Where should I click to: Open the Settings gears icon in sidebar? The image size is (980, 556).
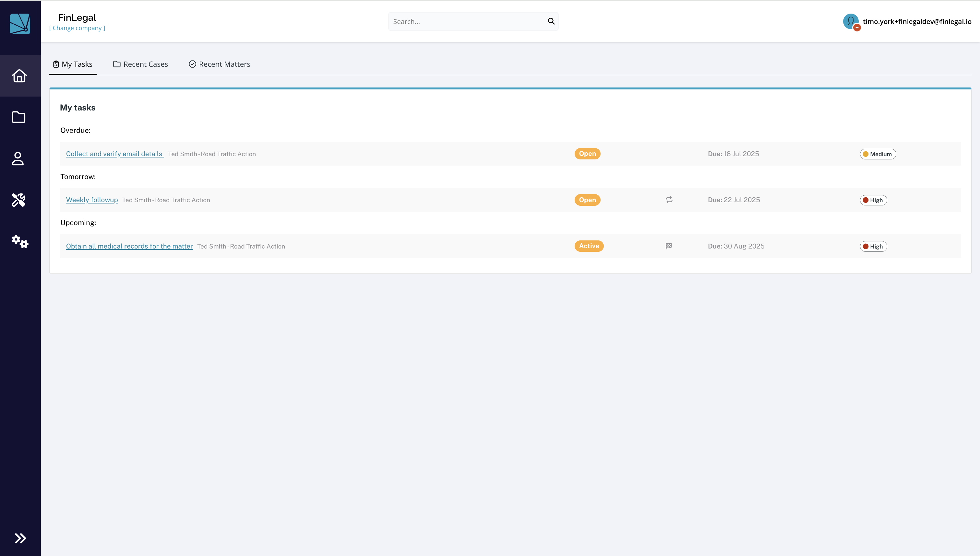pos(20,241)
